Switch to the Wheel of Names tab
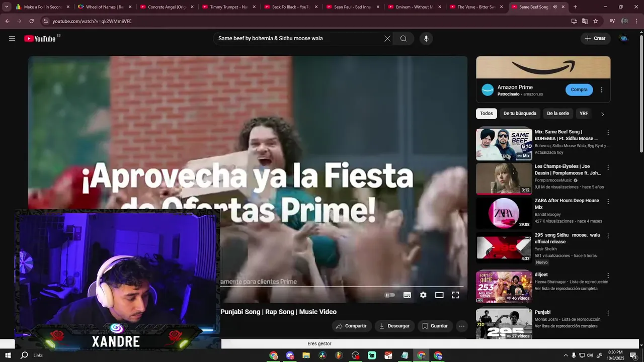 (x=104, y=7)
